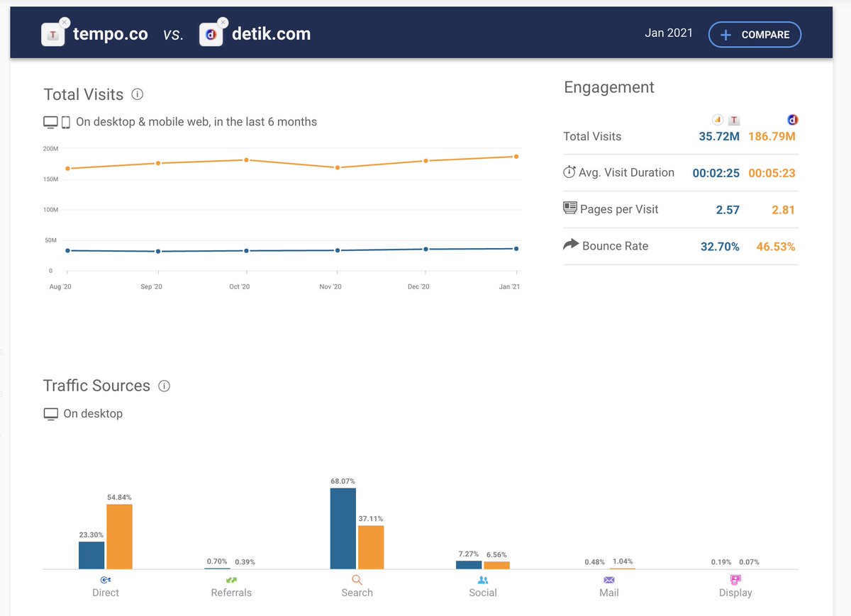Click the 200M y-axis label
The image size is (851, 616).
pos(50,149)
